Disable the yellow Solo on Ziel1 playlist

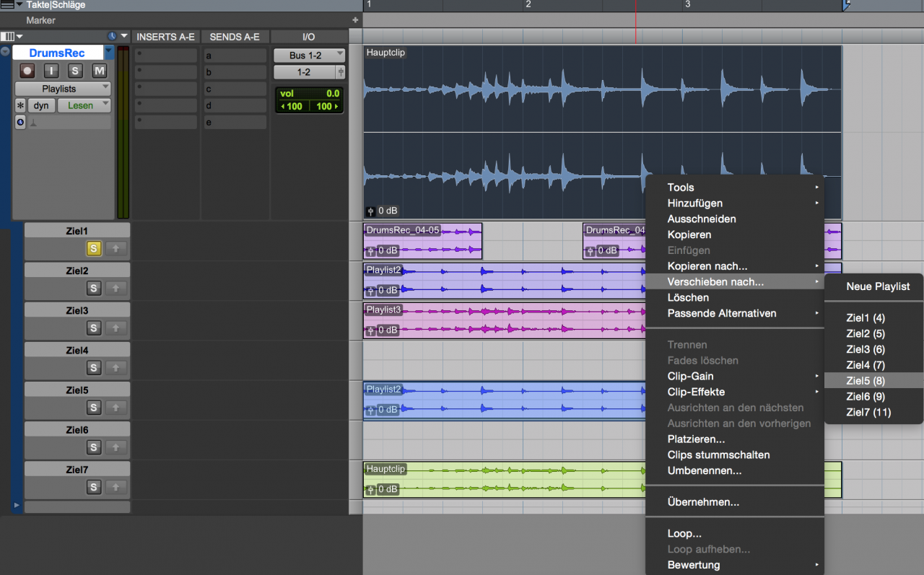[x=93, y=249]
